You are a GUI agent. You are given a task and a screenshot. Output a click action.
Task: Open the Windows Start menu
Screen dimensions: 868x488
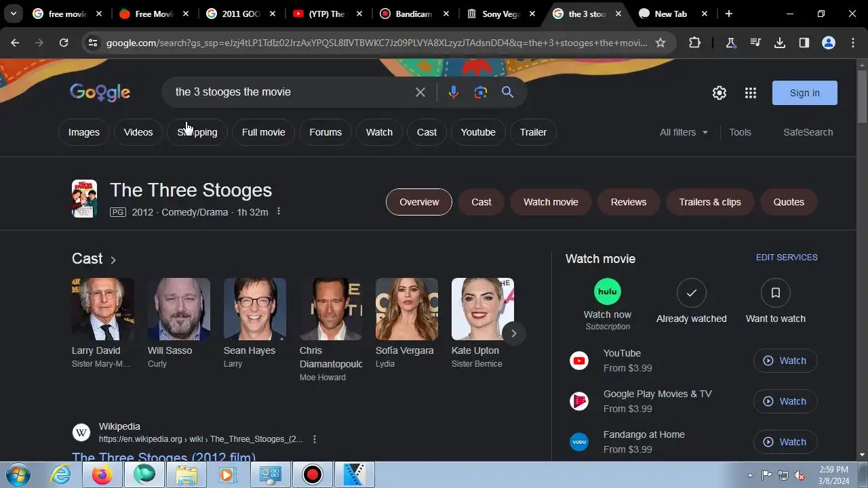coord(17,474)
